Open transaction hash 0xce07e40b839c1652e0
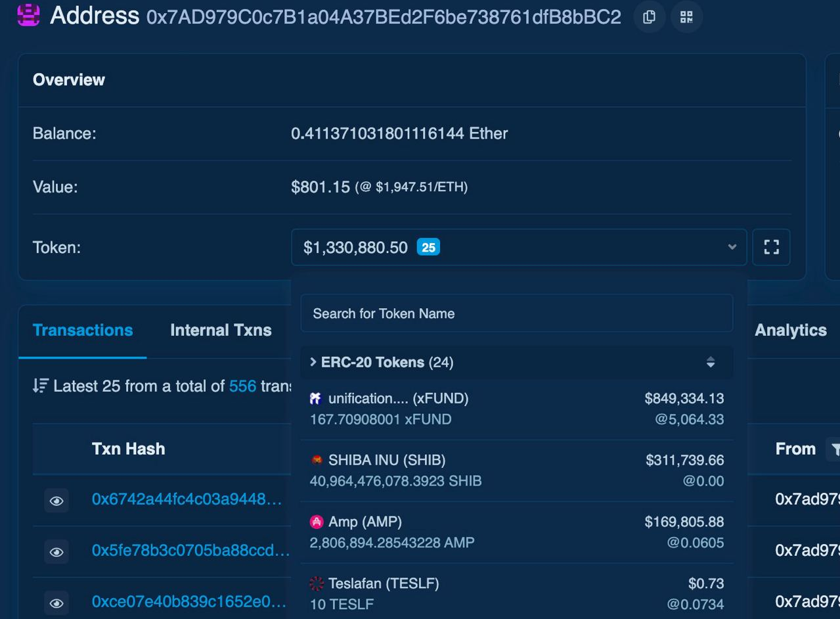The width and height of the screenshot is (840, 619). (x=189, y=602)
